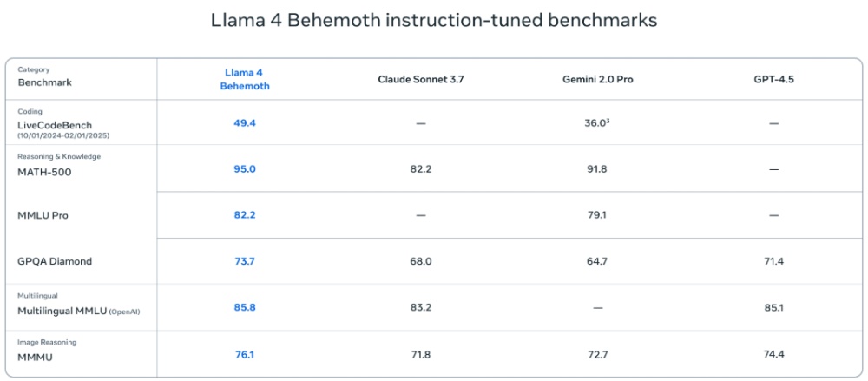
Task: Click the 49.4 LiveCodeBench score
Action: coord(245,123)
